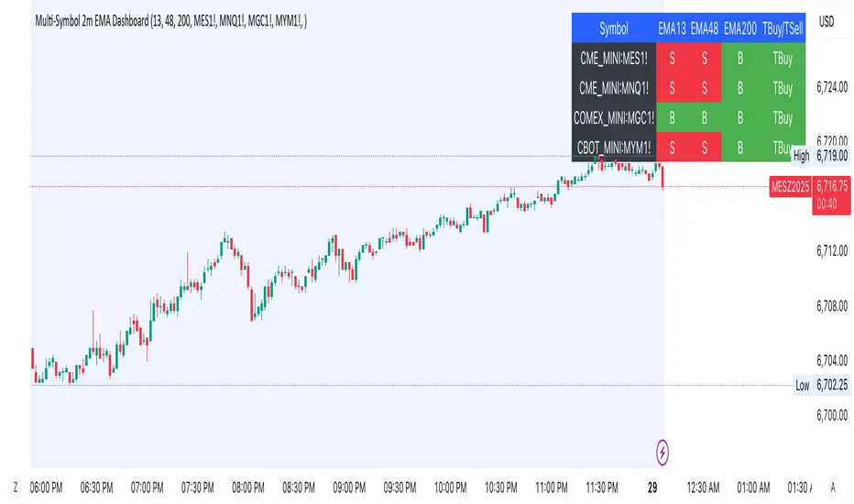The height and width of the screenshot is (504, 854).
Task: Click the red EMA13 cell for MNQ1!
Action: [672, 89]
